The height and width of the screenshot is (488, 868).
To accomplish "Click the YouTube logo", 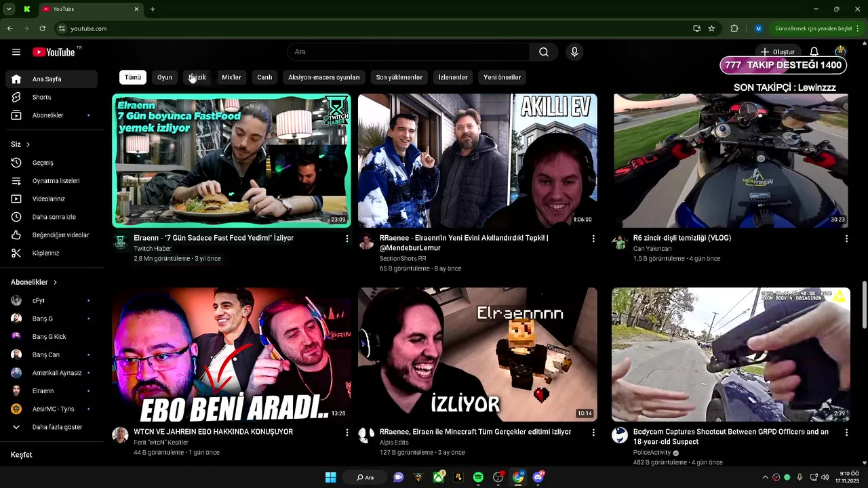I will pos(54,52).
